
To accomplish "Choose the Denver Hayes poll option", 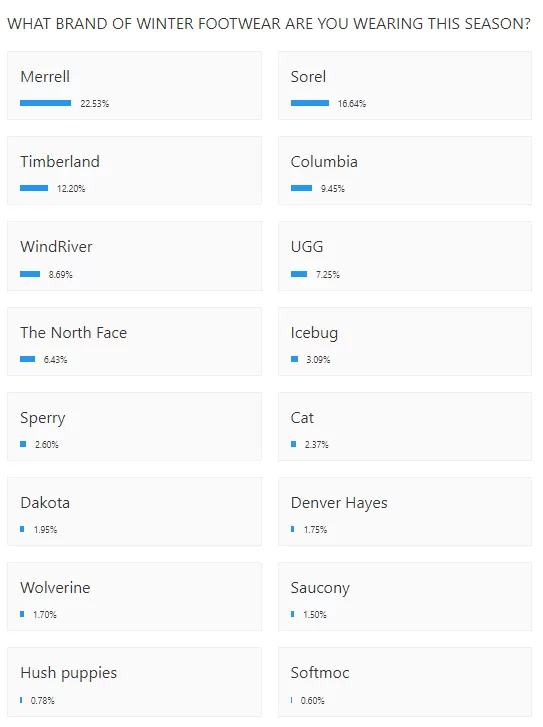I will (405, 511).
